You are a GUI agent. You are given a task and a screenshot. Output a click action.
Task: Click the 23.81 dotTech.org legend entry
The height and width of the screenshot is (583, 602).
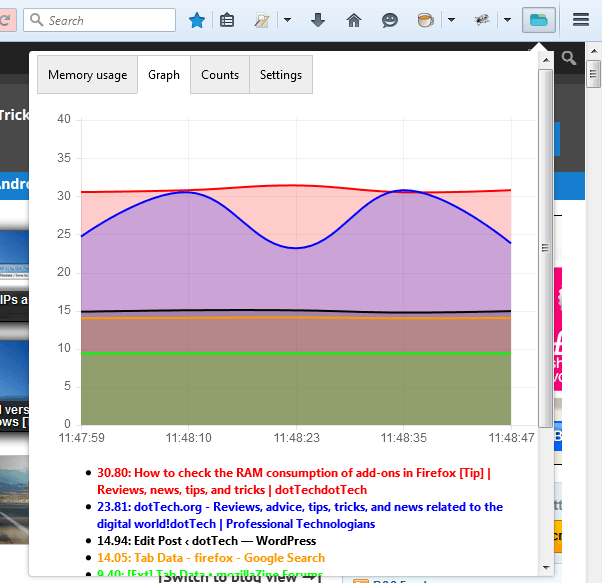[x=300, y=515]
